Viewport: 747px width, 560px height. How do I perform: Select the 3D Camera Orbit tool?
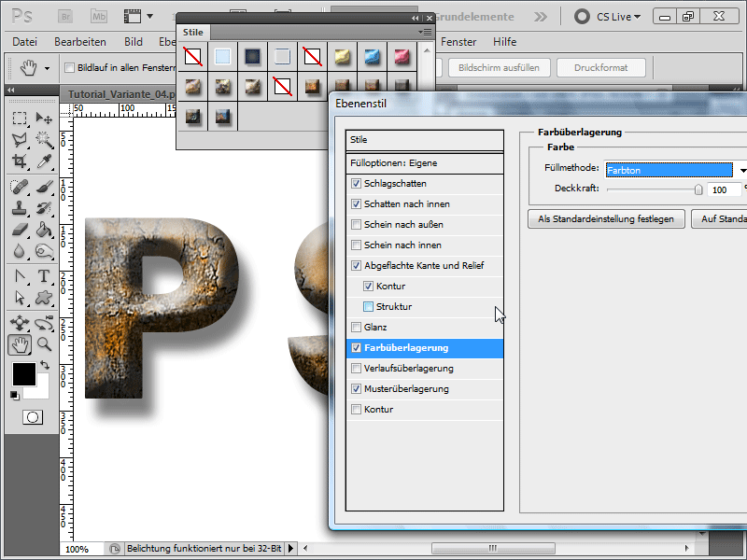point(44,323)
